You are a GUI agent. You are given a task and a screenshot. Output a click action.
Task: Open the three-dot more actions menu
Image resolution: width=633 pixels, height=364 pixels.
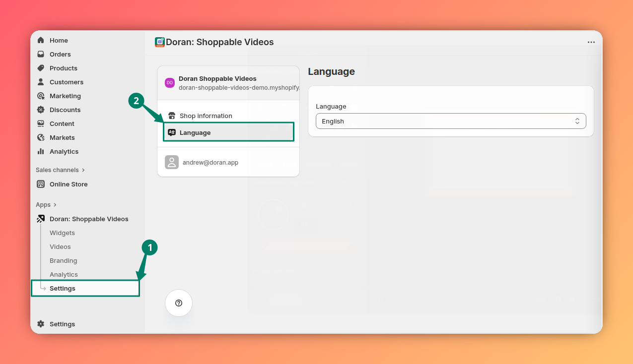pyautogui.click(x=591, y=42)
